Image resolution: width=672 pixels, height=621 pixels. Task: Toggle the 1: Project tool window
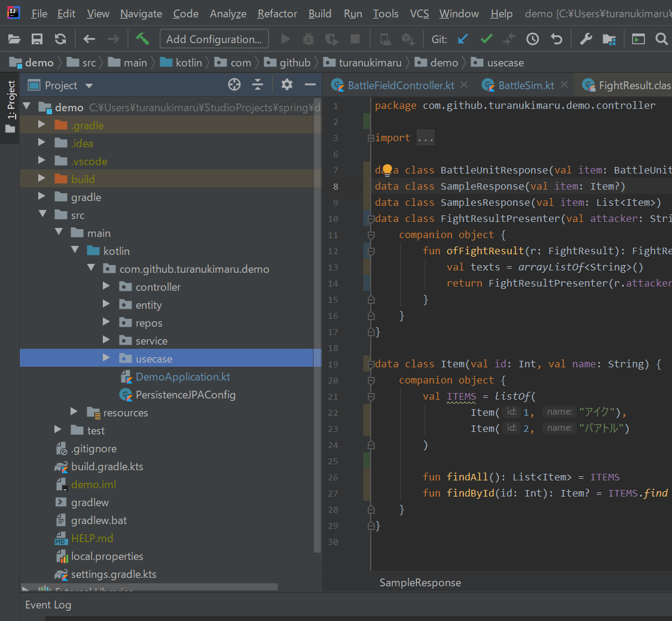pos(11,101)
